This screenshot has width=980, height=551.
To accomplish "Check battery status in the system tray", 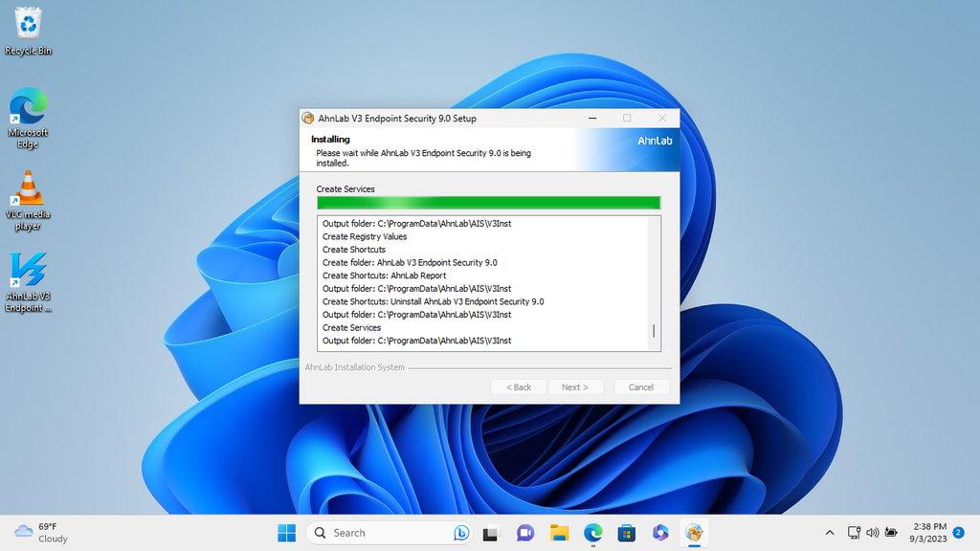I will pos(890,532).
